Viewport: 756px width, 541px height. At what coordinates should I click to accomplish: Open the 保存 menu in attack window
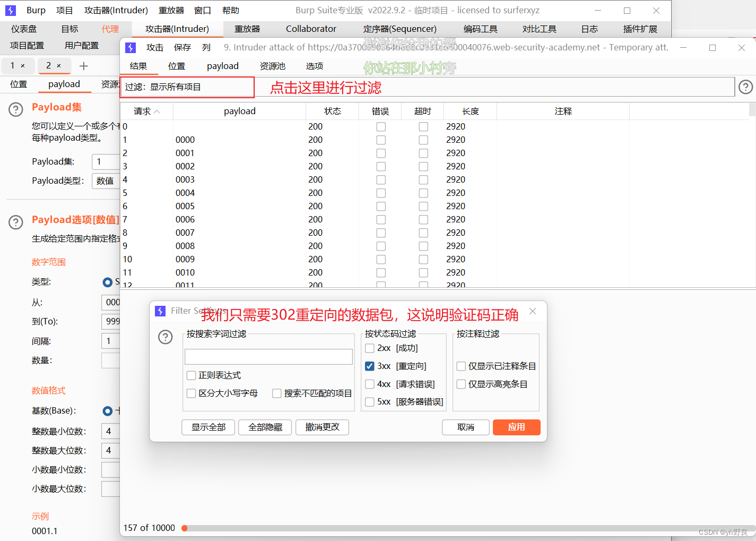click(183, 48)
